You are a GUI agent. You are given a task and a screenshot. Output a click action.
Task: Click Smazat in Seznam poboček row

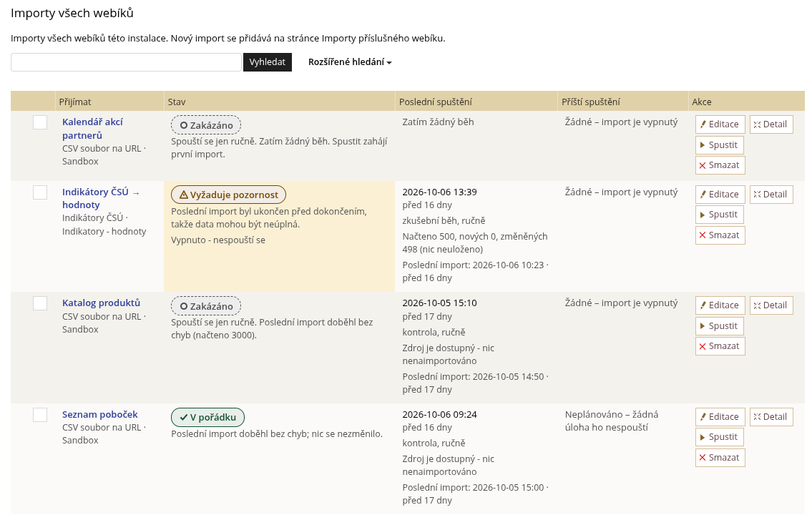(x=720, y=458)
